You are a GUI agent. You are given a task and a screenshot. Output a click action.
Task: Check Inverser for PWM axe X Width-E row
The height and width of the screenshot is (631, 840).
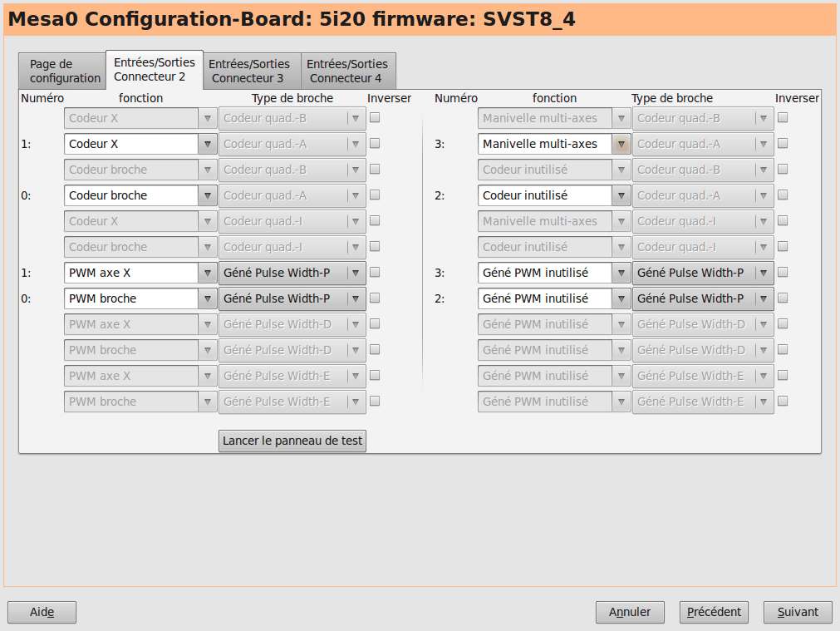point(375,375)
